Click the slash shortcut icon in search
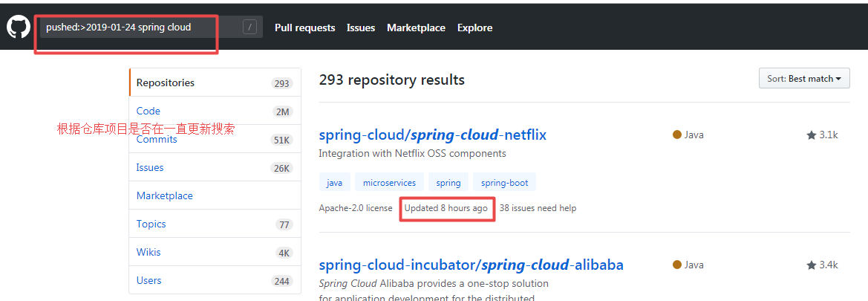The image size is (868, 301). coord(250,27)
